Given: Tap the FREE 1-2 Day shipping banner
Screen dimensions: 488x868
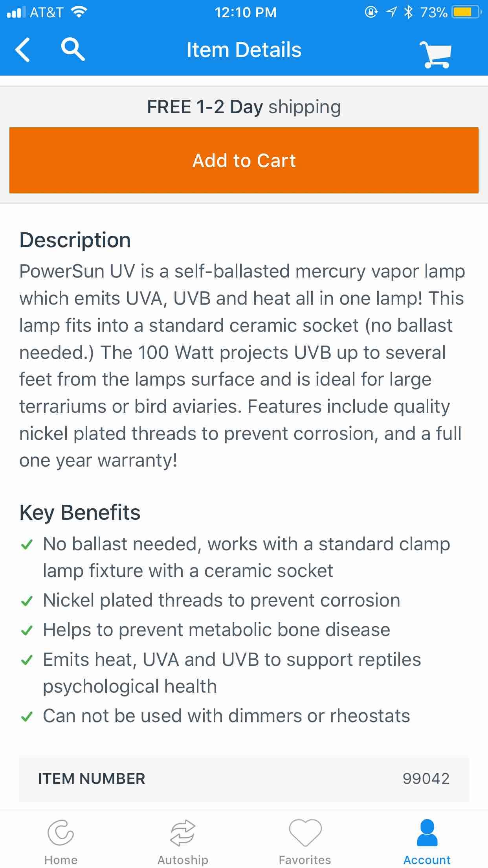Looking at the screenshot, I should pos(244,107).
